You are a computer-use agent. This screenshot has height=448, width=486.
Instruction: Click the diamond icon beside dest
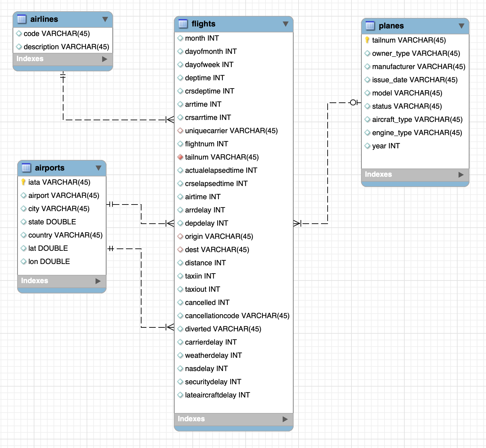point(180,249)
